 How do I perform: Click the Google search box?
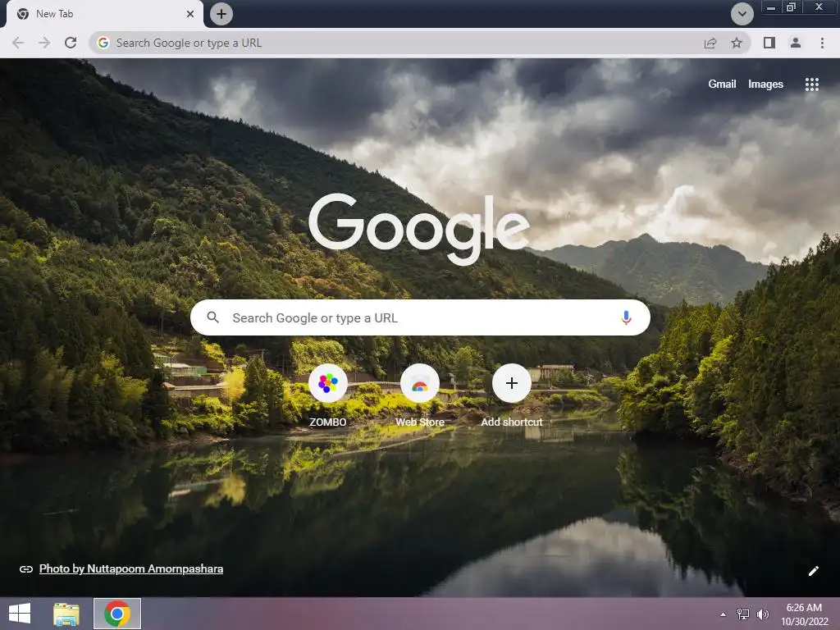tap(420, 317)
